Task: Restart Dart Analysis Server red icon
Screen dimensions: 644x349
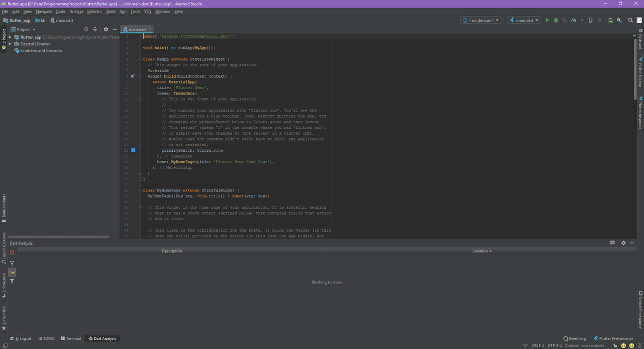Action: tap(12, 253)
